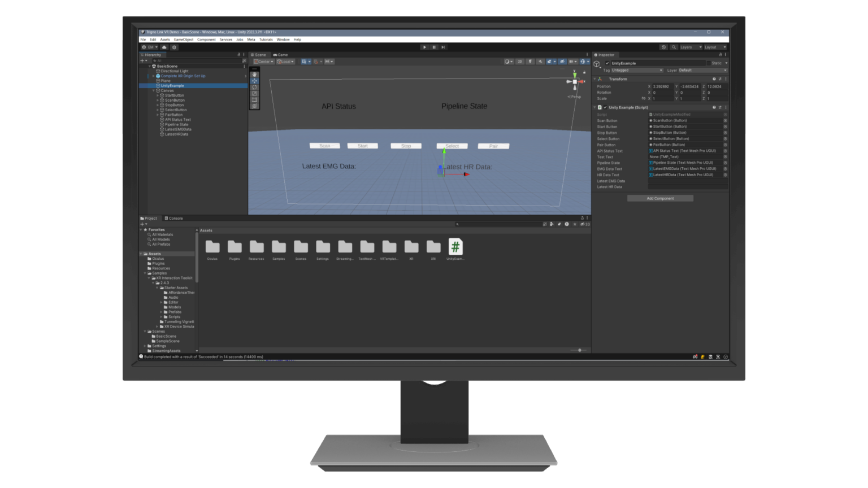This screenshot has width=868, height=488.
Task: Collapse the Canvas object in the Hierarchy
Action: pyautogui.click(x=153, y=90)
